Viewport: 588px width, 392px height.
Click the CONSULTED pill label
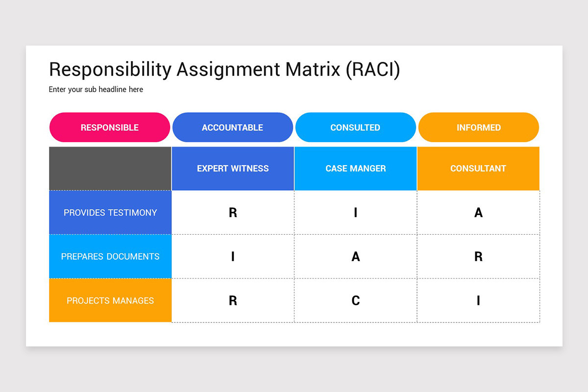click(356, 127)
